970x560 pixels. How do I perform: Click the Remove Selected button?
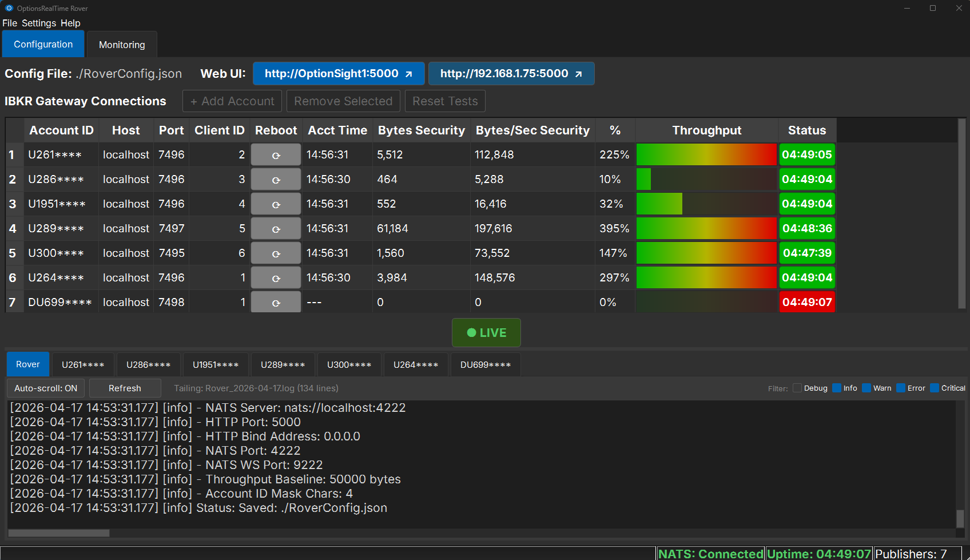343,101
